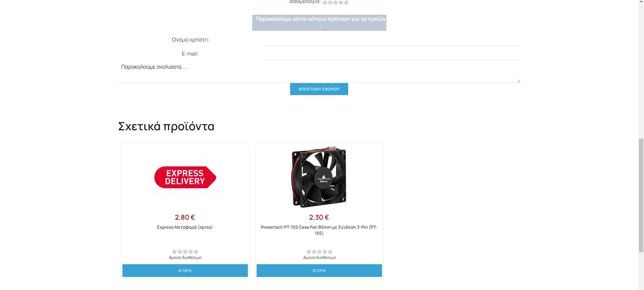Click the 'Παρακαλούμε κάντε κάποια πρόταση' banner
Viewport: 644px width, 290px height.
tap(319, 23)
